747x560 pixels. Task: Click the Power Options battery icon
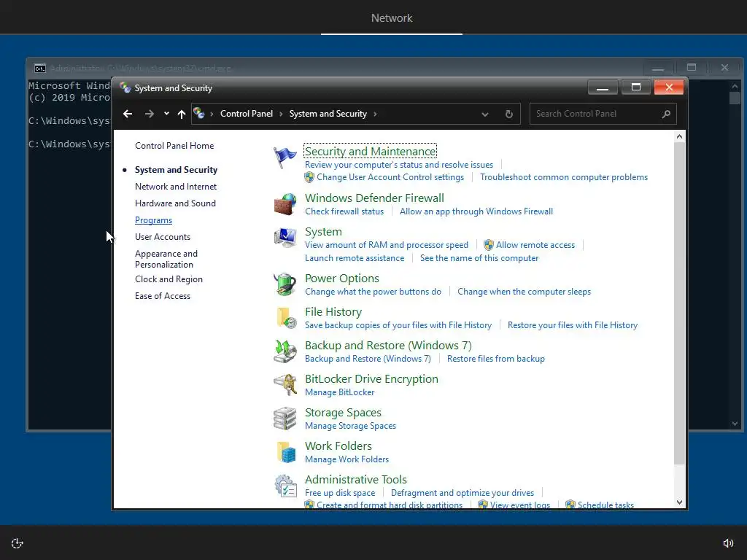pos(285,284)
